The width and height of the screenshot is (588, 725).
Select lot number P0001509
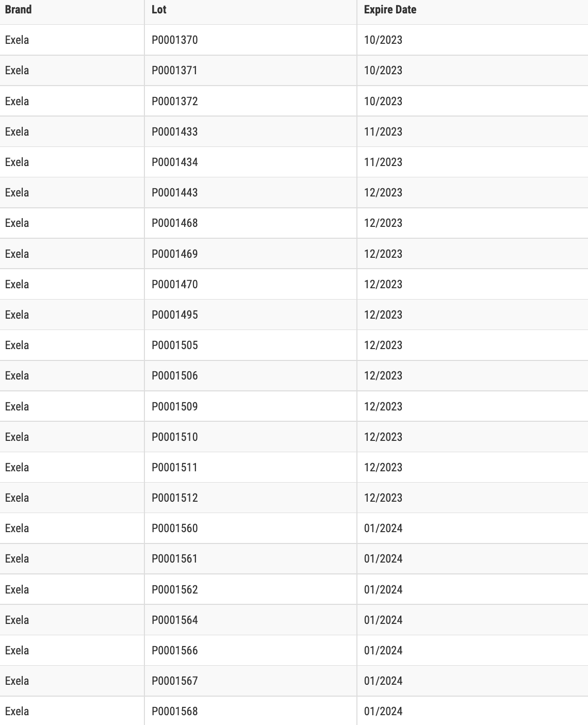175,407
